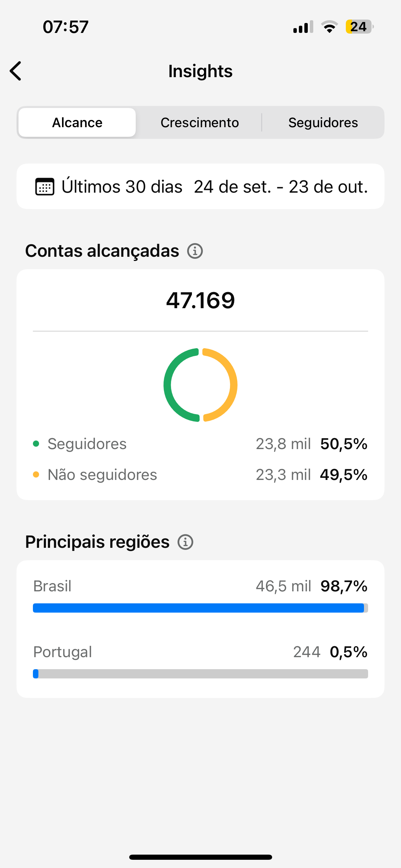Screen dimensions: 401x868
Task: Tap the back arrow icon
Action: pyautogui.click(x=16, y=71)
